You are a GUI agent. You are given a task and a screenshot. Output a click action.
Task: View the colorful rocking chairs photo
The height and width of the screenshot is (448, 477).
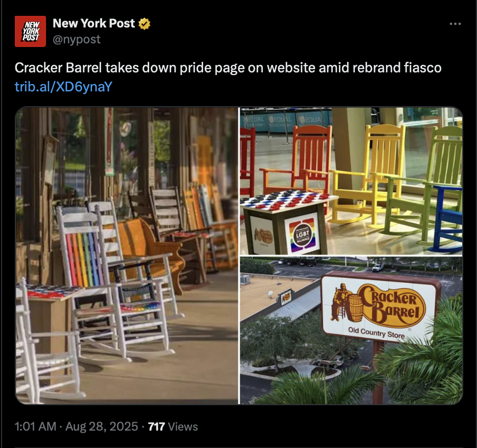click(x=351, y=181)
